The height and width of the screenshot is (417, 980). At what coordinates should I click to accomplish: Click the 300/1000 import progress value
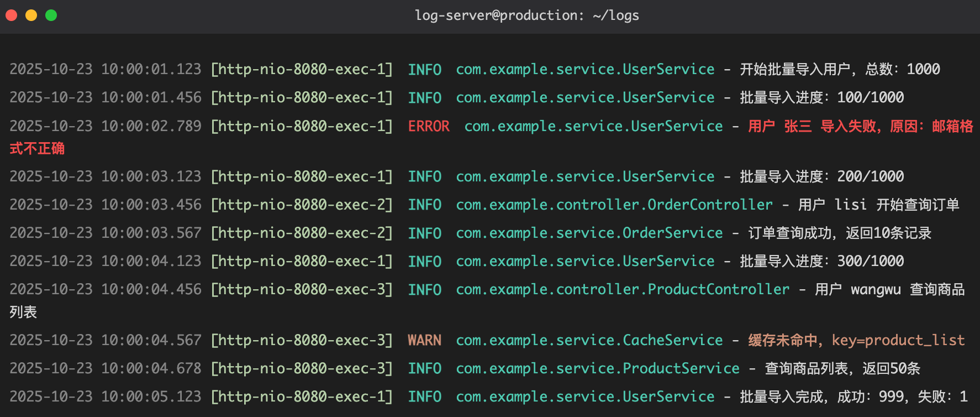tap(871, 261)
